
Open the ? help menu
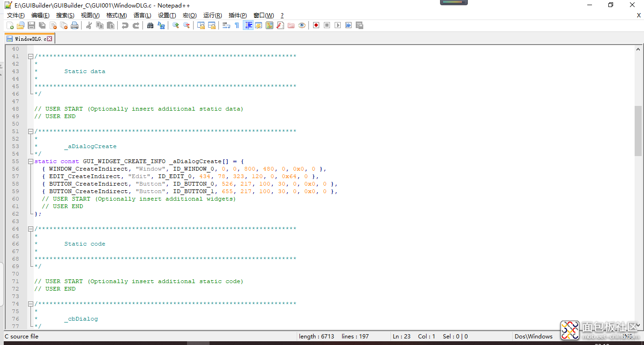tap(282, 15)
